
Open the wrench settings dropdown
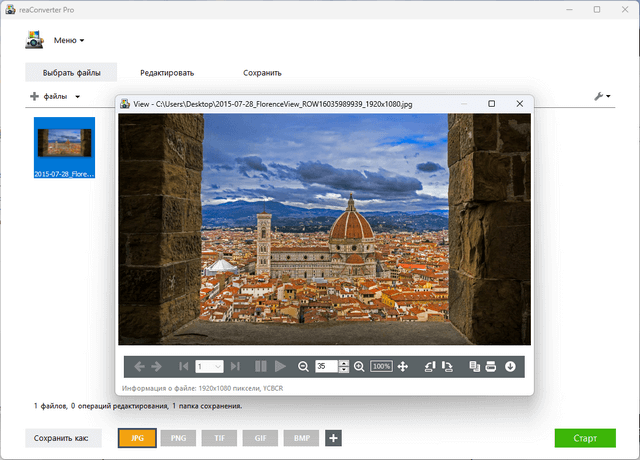pyautogui.click(x=602, y=97)
